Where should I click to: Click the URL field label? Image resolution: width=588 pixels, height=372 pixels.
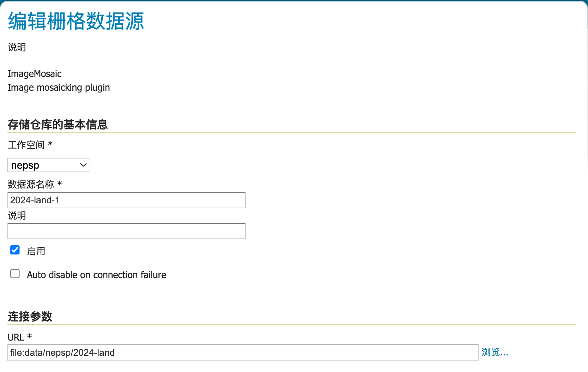tap(16, 337)
